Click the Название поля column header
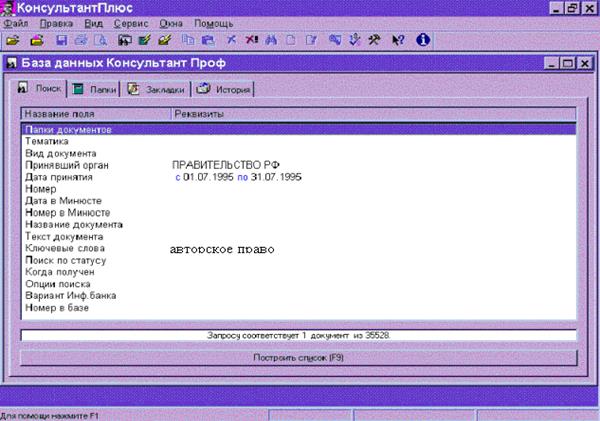Viewport: 600px width, 421px height. click(96, 114)
